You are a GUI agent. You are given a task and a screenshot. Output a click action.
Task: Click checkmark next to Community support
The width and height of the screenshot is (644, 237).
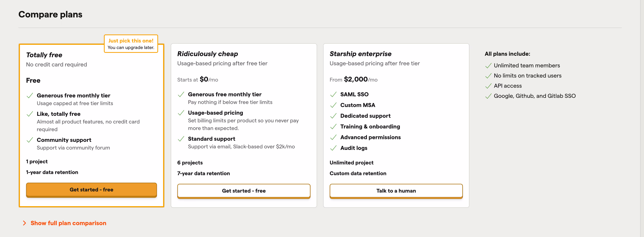(x=30, y=140)
